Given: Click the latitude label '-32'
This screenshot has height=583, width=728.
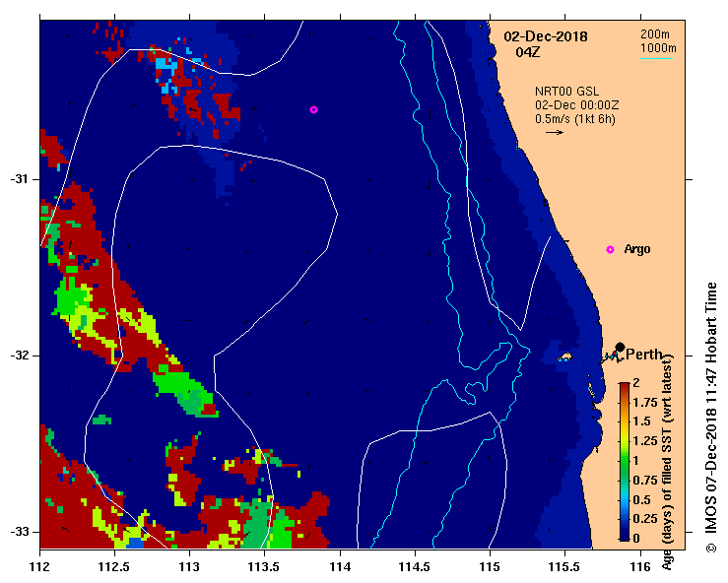Looking at the screenshot, I should pyautogui.click(x=19, y=356).
